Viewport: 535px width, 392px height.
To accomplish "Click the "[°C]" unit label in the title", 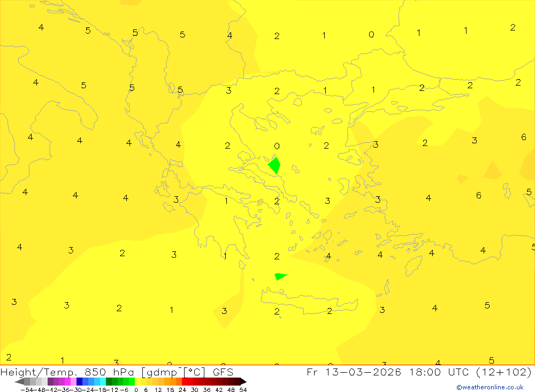I will coord(194,372).
